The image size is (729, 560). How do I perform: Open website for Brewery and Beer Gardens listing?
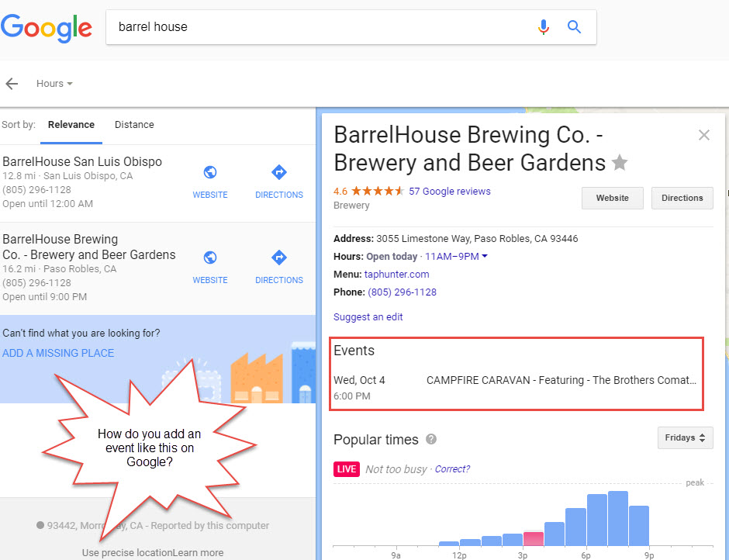point(210,267)
